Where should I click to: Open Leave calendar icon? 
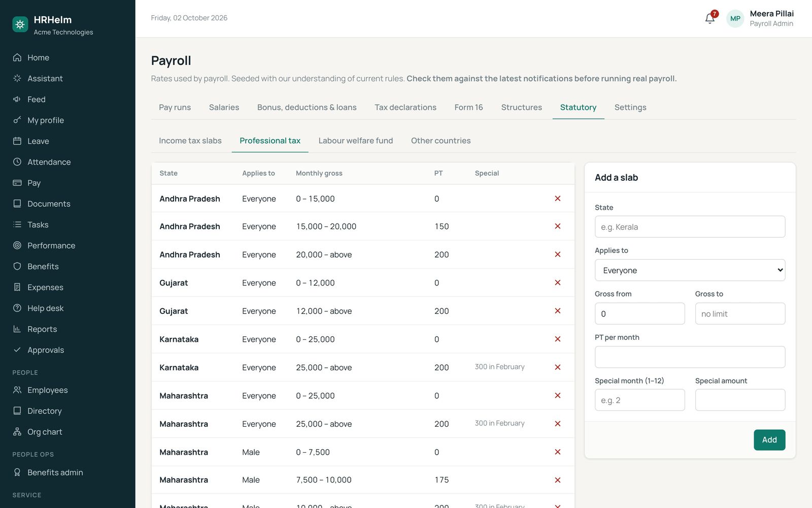pyautogui.click(x=17, y=141)
